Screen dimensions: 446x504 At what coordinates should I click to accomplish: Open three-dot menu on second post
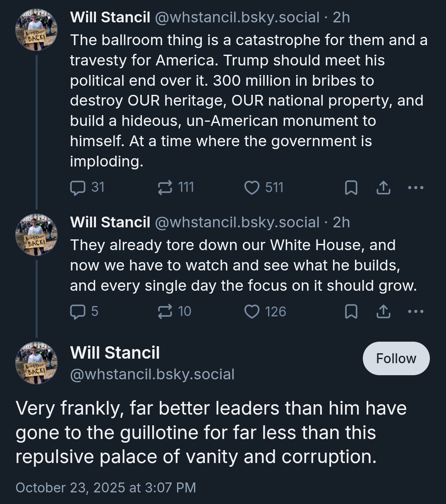point(415,311)
